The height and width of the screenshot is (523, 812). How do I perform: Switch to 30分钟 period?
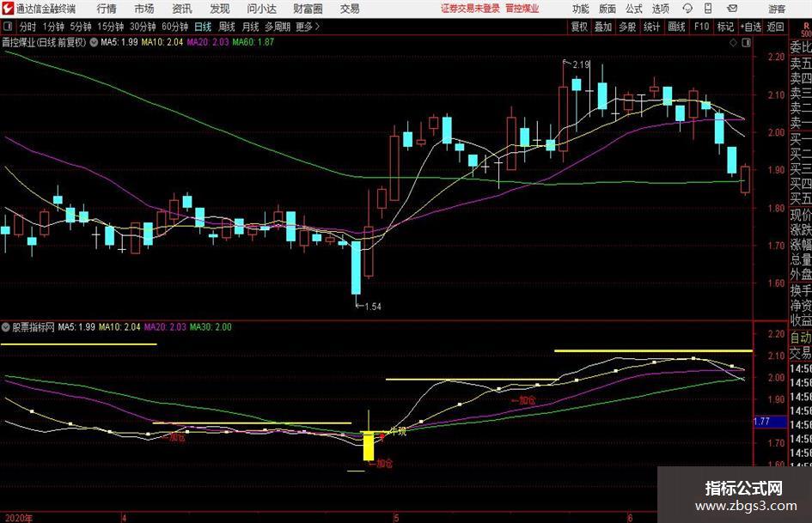(143, 27)
